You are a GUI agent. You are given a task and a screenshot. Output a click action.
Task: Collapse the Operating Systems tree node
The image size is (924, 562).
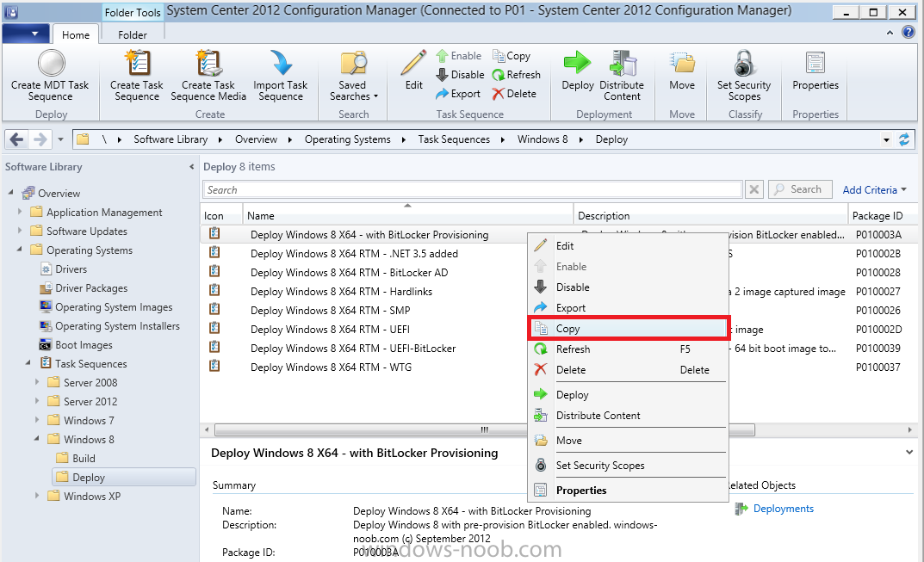[x=20, y=250]
